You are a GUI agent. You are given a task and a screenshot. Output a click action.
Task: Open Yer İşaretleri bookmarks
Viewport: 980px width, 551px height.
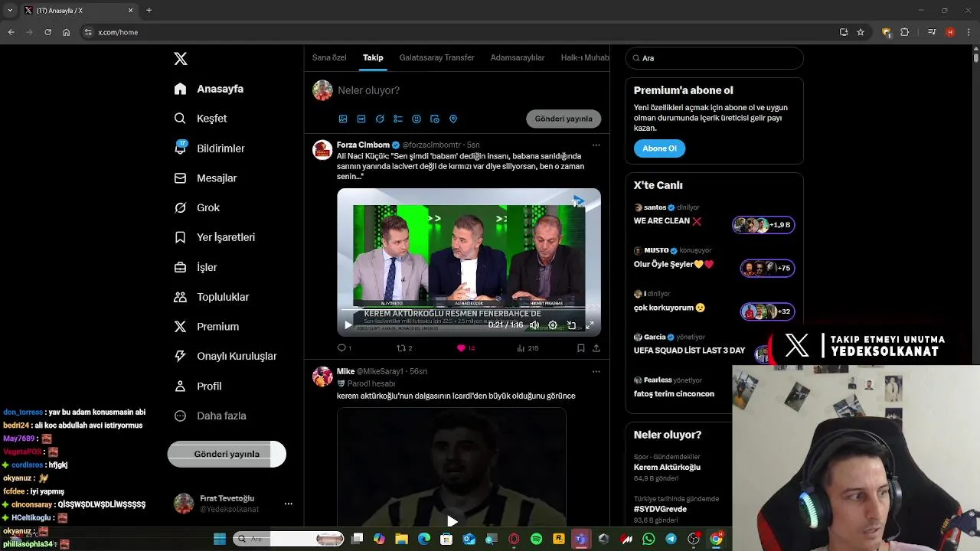tap(214, 237)
